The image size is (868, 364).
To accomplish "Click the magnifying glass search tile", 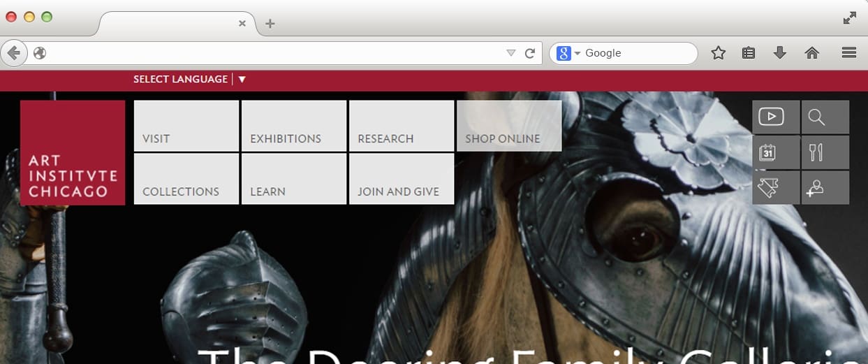I will (825, 117).
